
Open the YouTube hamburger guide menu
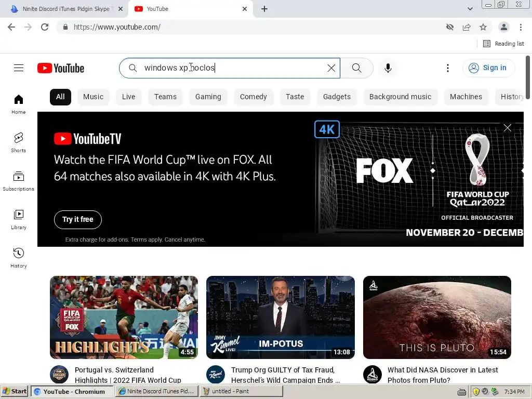[19, 68]
